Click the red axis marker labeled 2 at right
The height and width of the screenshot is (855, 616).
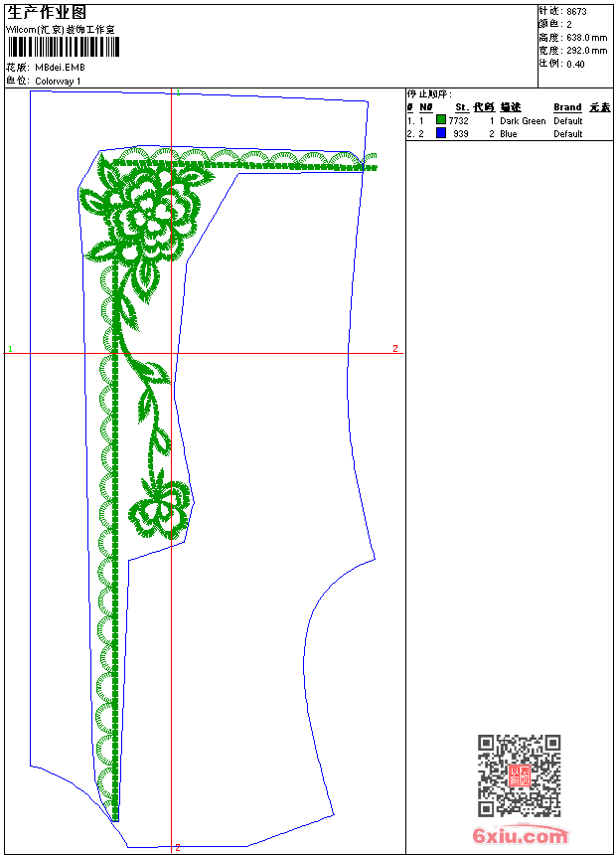(394, 349)
